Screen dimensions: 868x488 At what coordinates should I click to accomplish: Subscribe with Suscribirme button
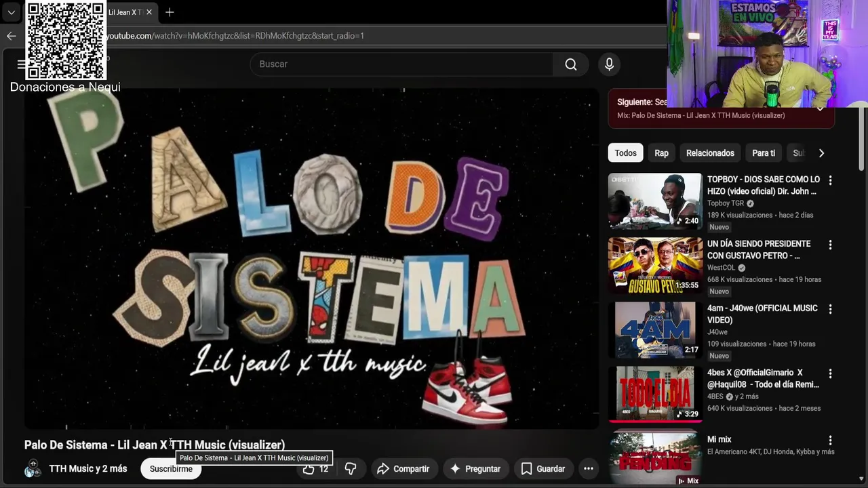click(171, 468)
